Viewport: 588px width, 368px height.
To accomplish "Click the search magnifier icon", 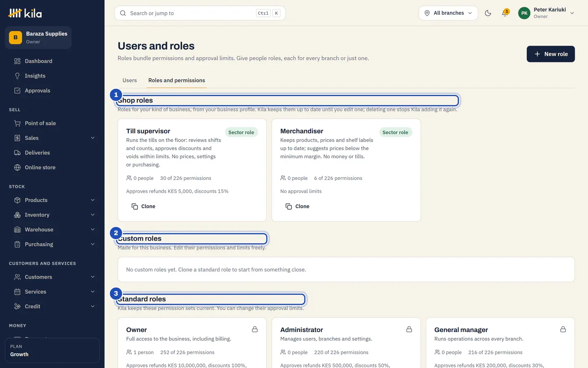I will click(x=123, y=13).
